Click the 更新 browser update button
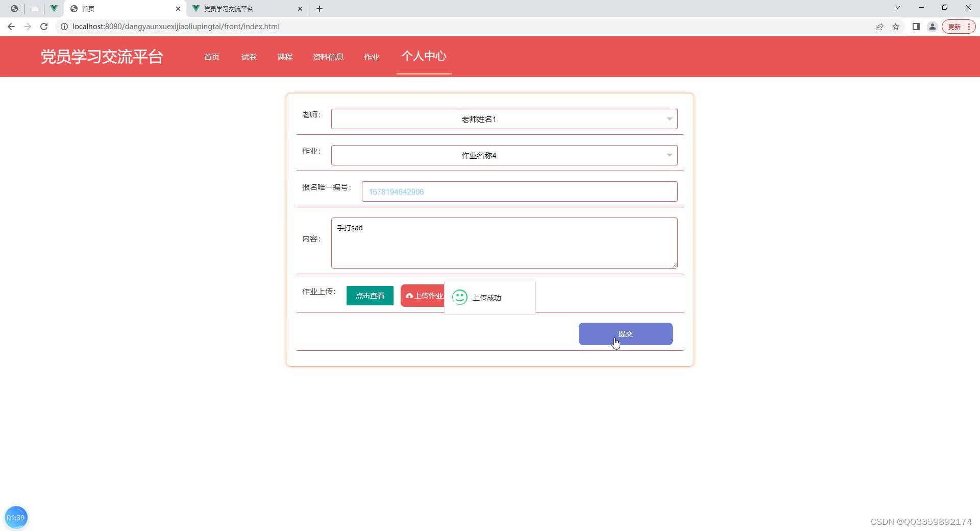The width and height of the screenshot is (980, 531). click(959, 27)
